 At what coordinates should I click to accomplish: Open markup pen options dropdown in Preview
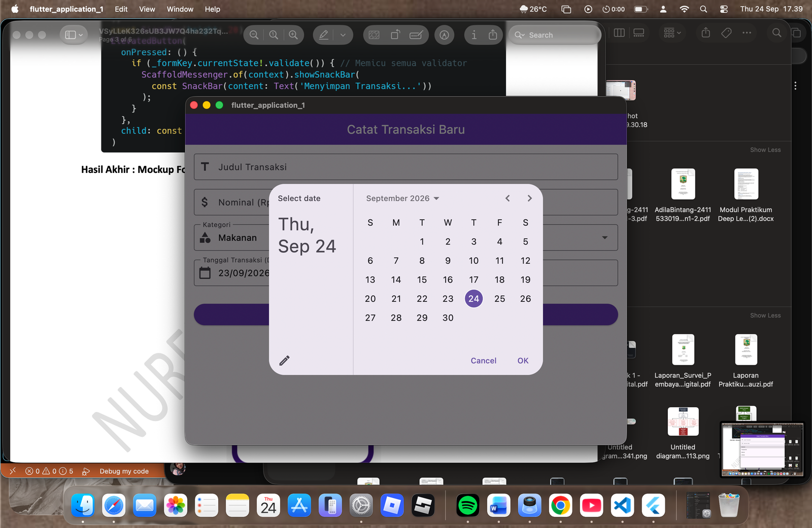[x=343, y=35]
